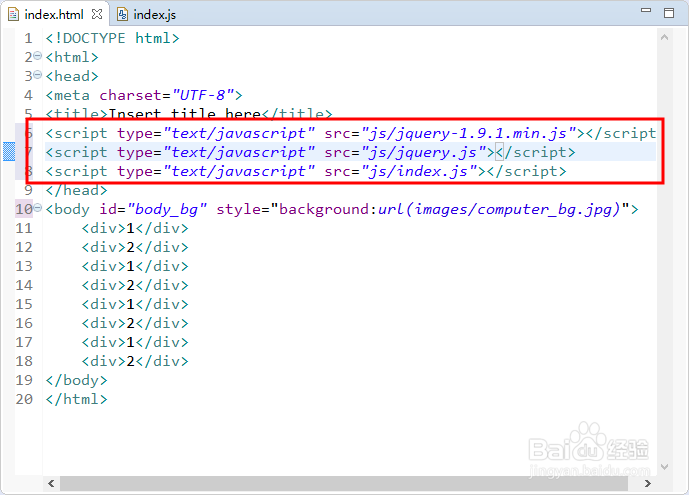The height and width of the screenshot is (495, 689).
Task: Close the index.html tab
Action: pyautogui.click(x=97, y=14)
